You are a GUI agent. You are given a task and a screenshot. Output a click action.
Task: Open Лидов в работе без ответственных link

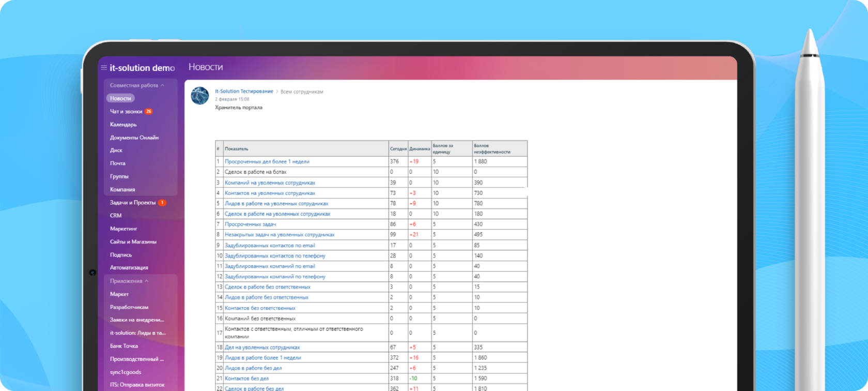pyautogui.click(x=267, y=297)
